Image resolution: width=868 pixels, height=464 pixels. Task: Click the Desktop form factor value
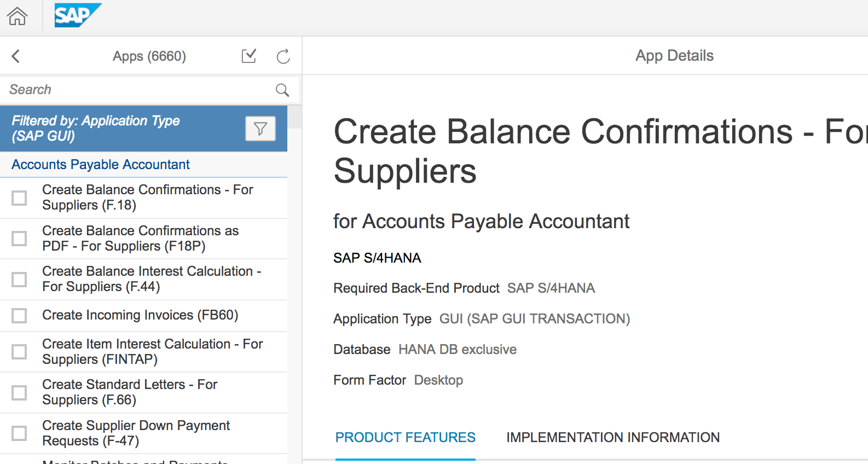click(x=438, y=380)
